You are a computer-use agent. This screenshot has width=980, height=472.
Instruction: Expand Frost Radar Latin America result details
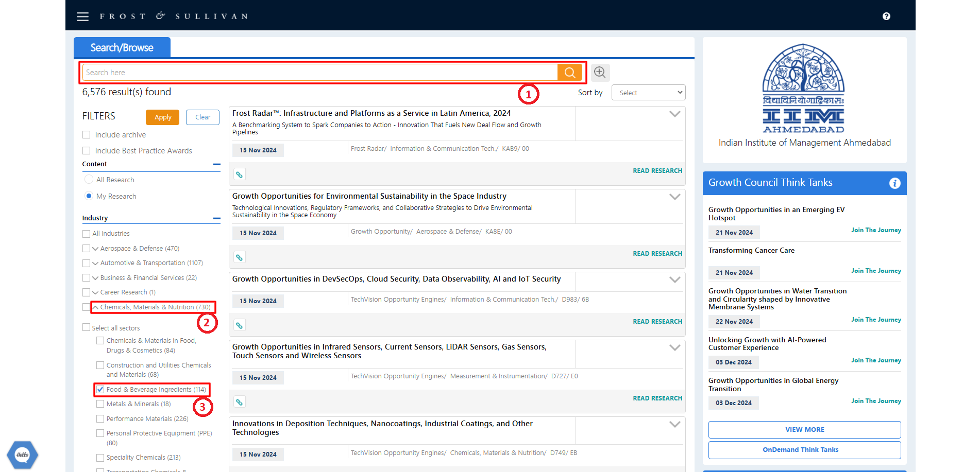[674, 114]
